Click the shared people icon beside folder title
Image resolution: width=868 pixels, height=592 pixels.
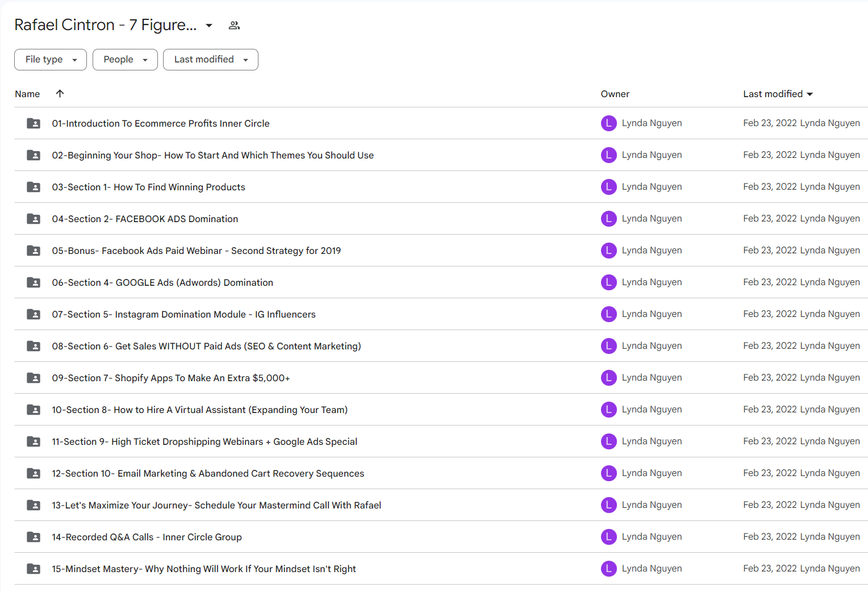click(234, 26)
